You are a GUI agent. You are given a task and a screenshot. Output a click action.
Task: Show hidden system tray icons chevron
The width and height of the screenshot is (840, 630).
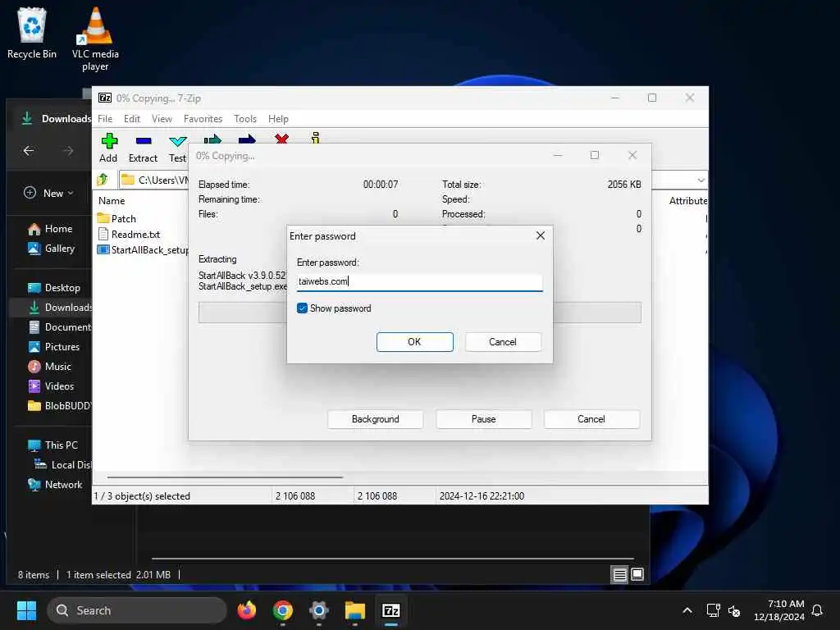[687, 610]
